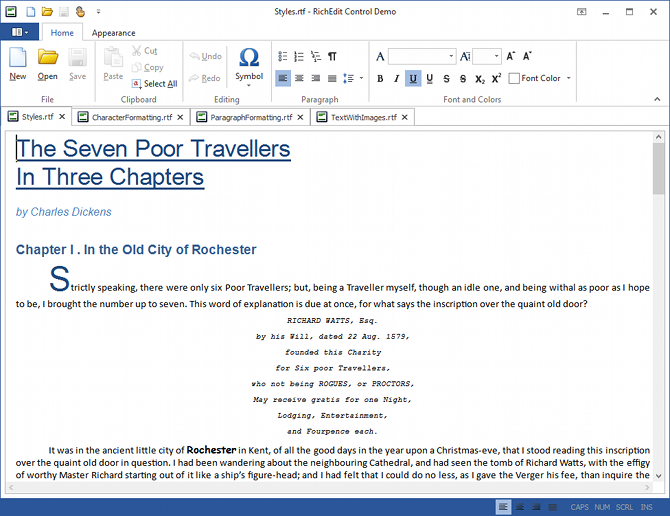Close the ParagraphFormatting.rtf tab
Viewport: 670px width, 516px height.
(300, 117)
